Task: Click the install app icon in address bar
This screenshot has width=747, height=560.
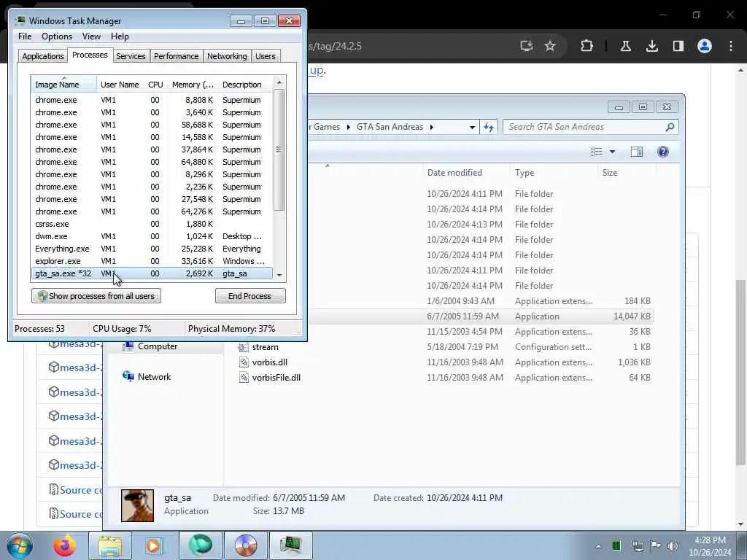Action: pyautogui.click(x=527, y=46)
